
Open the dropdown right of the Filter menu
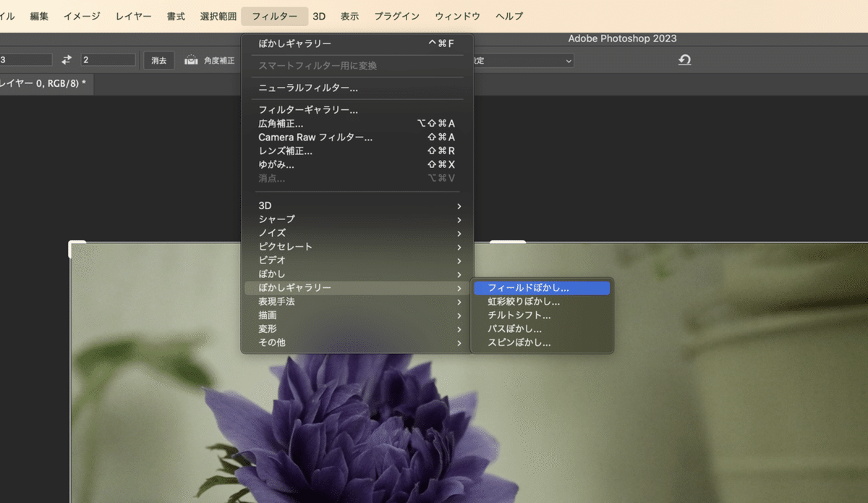click(522, 61)
